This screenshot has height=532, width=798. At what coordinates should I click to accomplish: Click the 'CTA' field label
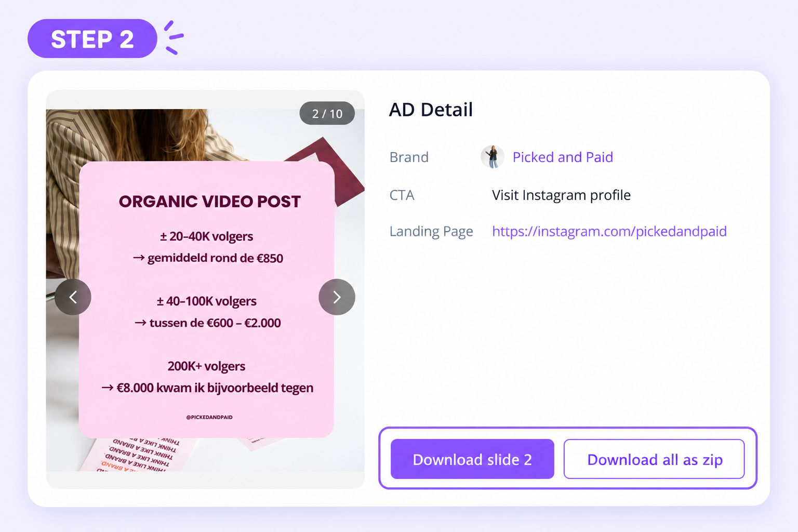point(402,195)
